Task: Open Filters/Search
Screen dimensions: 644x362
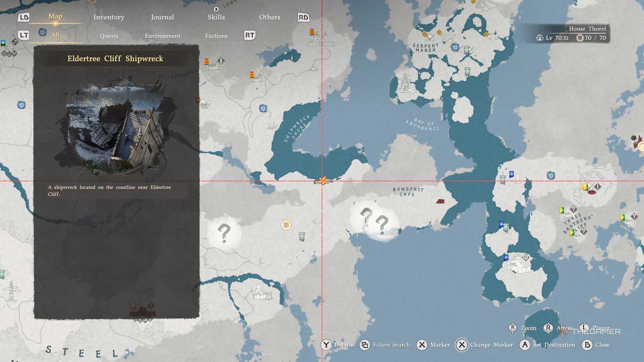Action: tap(385, 345)
